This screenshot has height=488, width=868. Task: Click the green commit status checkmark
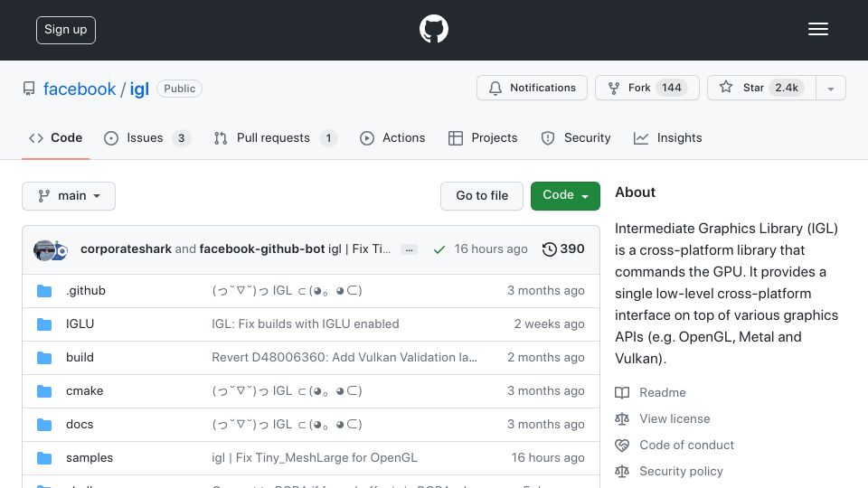(439, 250)
